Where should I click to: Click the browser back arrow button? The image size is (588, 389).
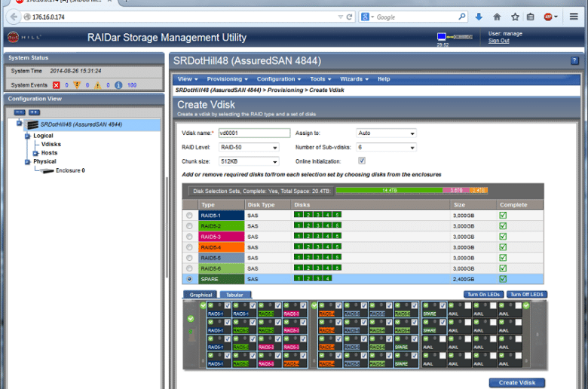tap(14, 17)
